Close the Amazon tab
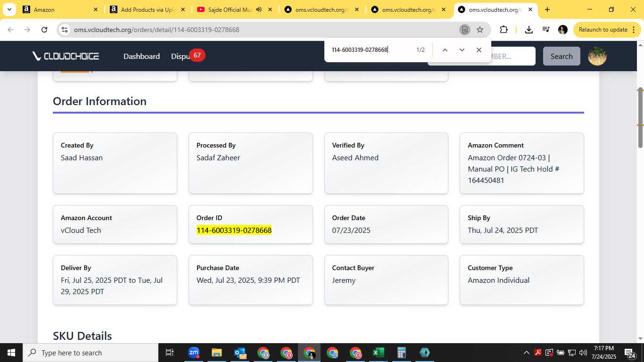This screenshot has width=644, height=362. [x=95, y=9]
